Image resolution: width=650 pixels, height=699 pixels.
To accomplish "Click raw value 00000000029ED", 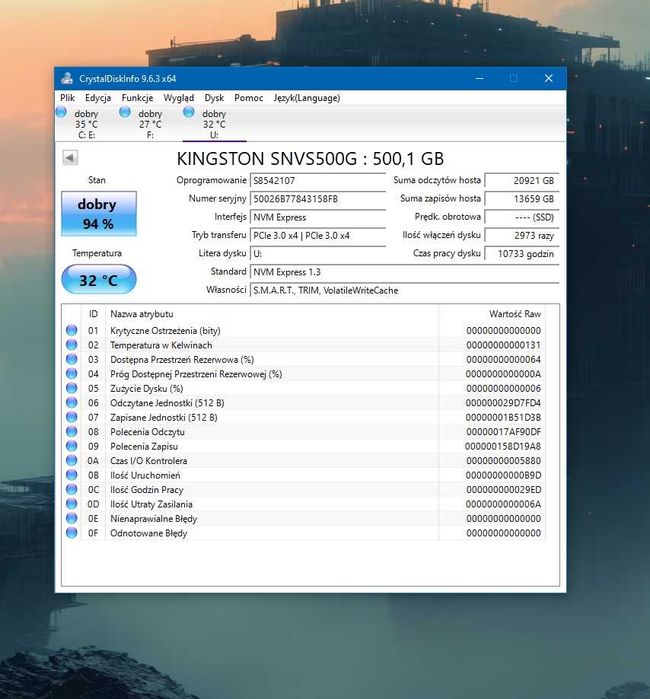I will 503,489.
